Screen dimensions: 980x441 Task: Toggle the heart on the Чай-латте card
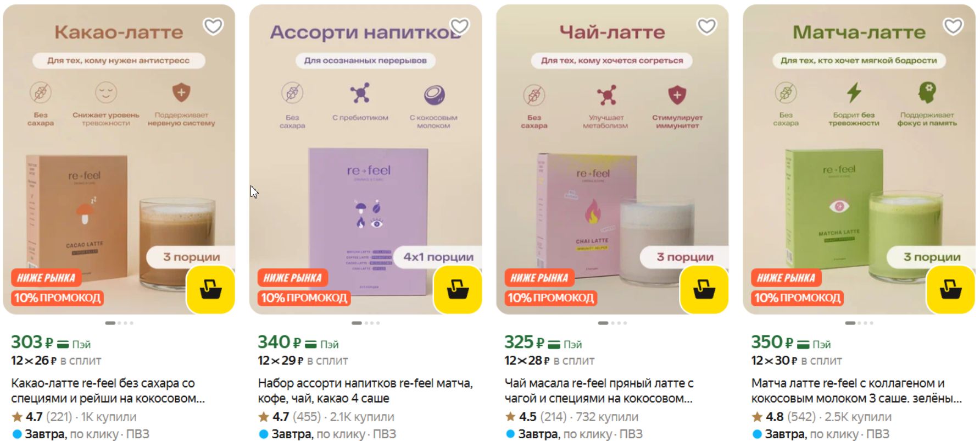click(x=706, y=26)
